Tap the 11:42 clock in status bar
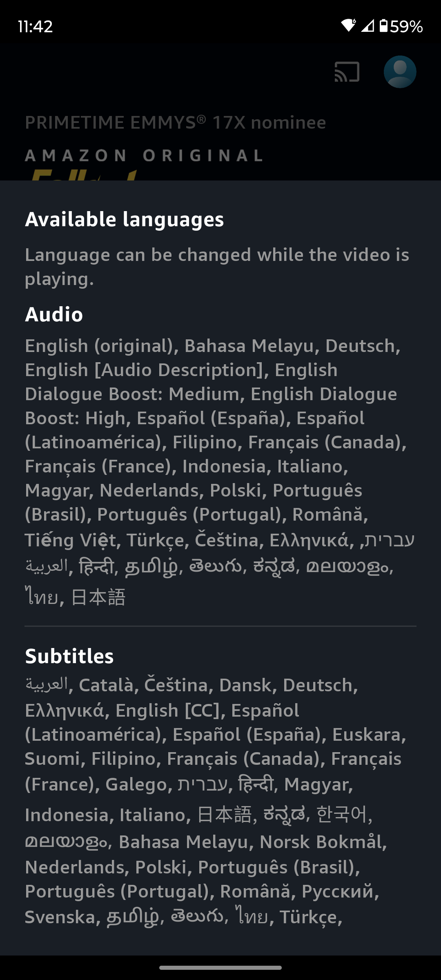This screenshot has height=980, width=441. 36,27
